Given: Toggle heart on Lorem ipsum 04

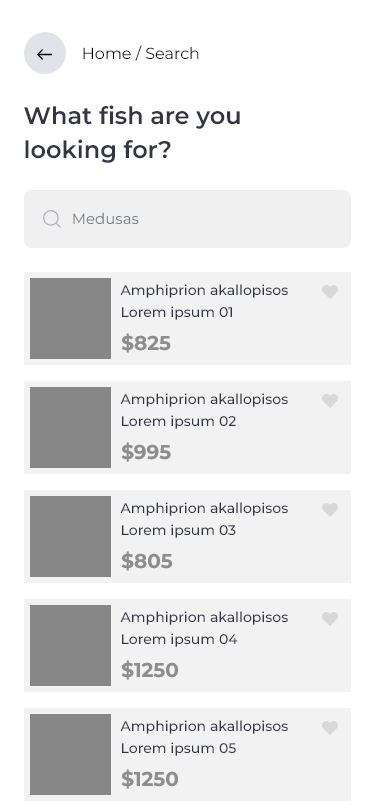Looking at the screenshot, I should tap(330, 619).
